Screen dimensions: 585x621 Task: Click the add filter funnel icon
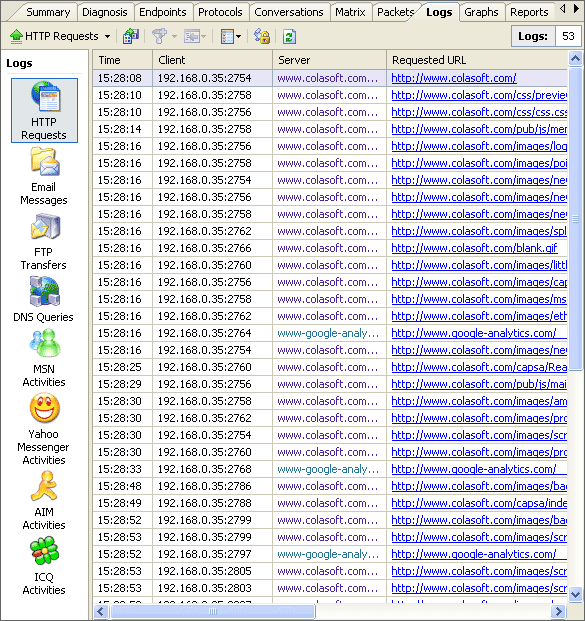(159, 36)
